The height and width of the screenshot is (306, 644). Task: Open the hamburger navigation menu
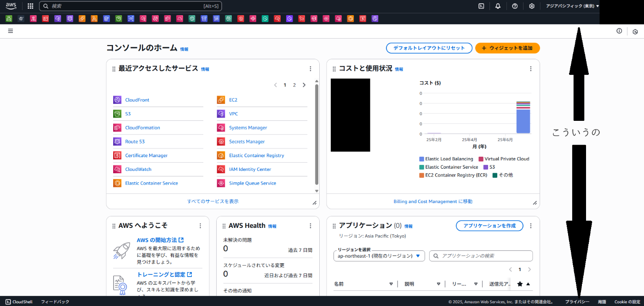point(11,31)
